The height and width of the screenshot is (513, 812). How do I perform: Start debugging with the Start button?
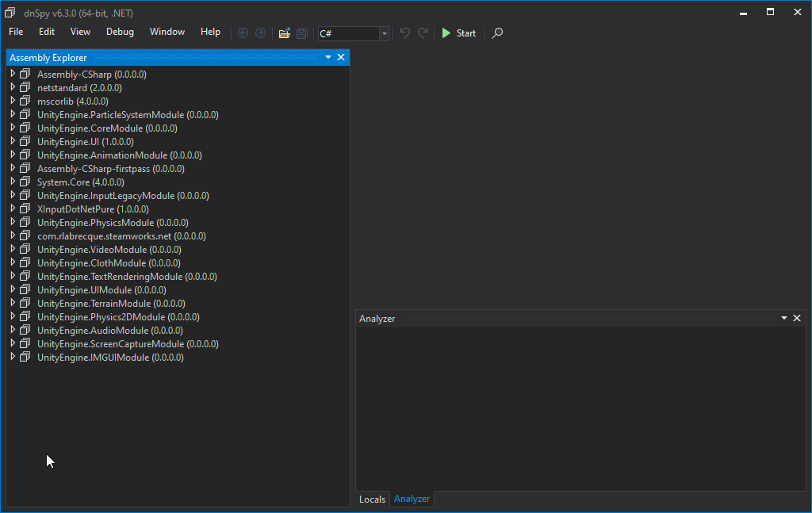459,33
